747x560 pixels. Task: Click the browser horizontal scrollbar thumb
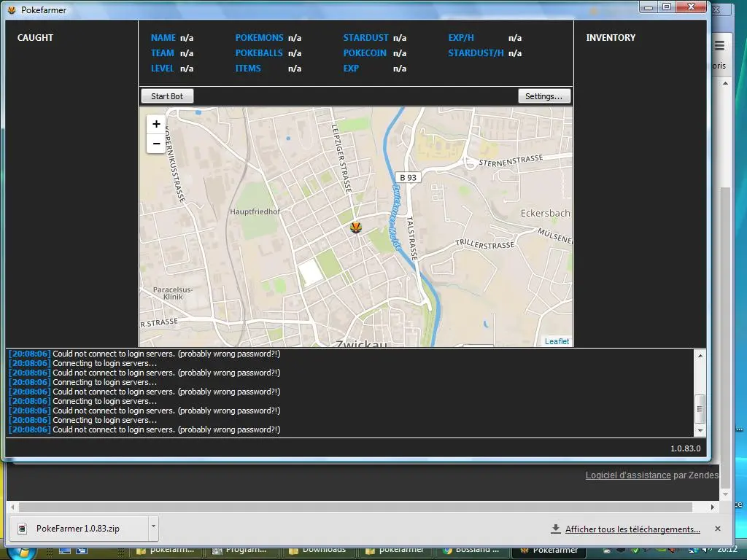pyautogui.click(x=355, y=507)
